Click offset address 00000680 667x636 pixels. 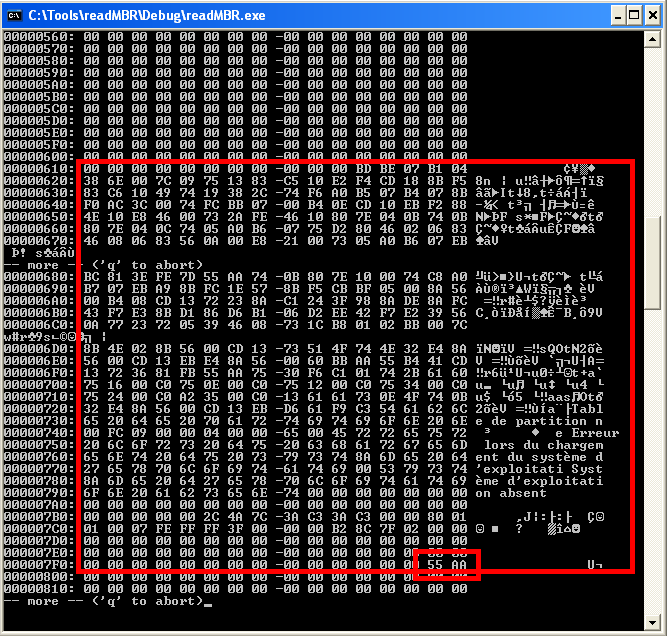pyautogui.click(x=37, y=276)
